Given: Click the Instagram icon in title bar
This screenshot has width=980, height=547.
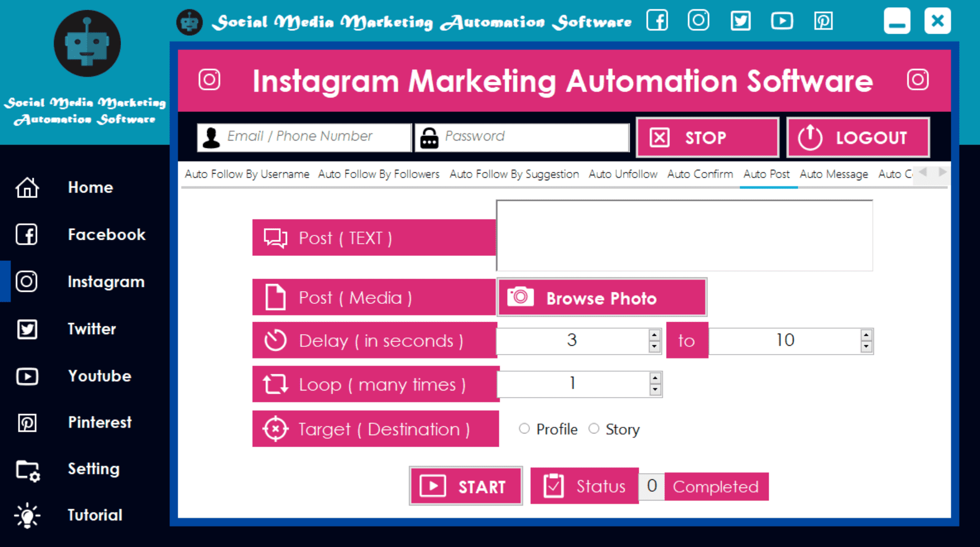Looking at the screenshot, I should pos(699,20).
